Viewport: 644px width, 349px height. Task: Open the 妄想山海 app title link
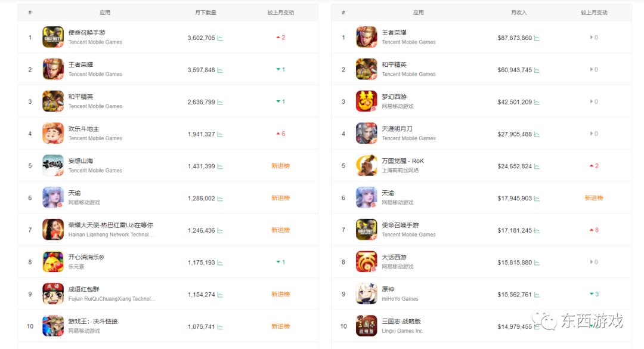(x=80, y=160)
